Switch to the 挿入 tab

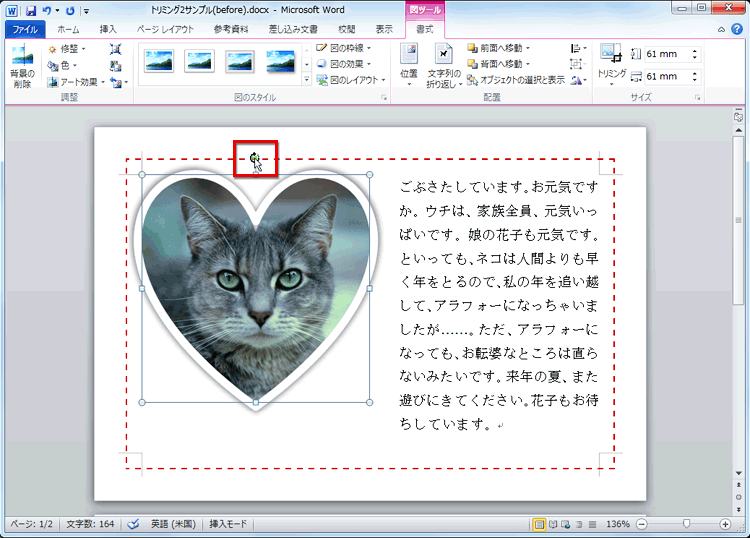click(x=108, y=29)
